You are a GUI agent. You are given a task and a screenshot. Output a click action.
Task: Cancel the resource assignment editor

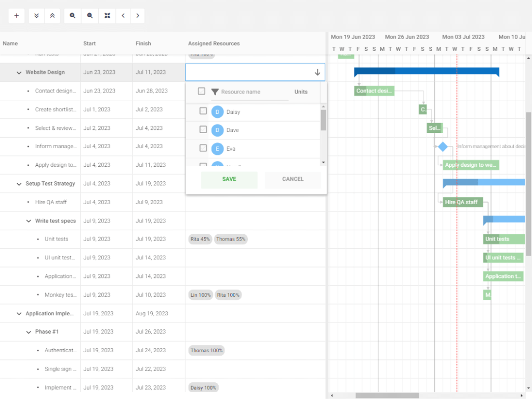click(293, 179)
